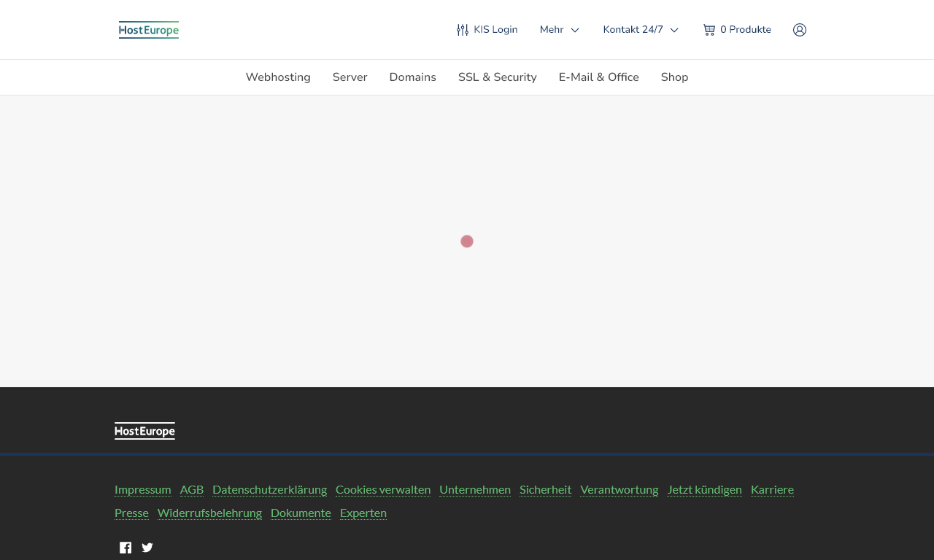The height and width of the screenshot is (560, 934).
Task: Open the Shop navigation item
Action: [674, 77]
